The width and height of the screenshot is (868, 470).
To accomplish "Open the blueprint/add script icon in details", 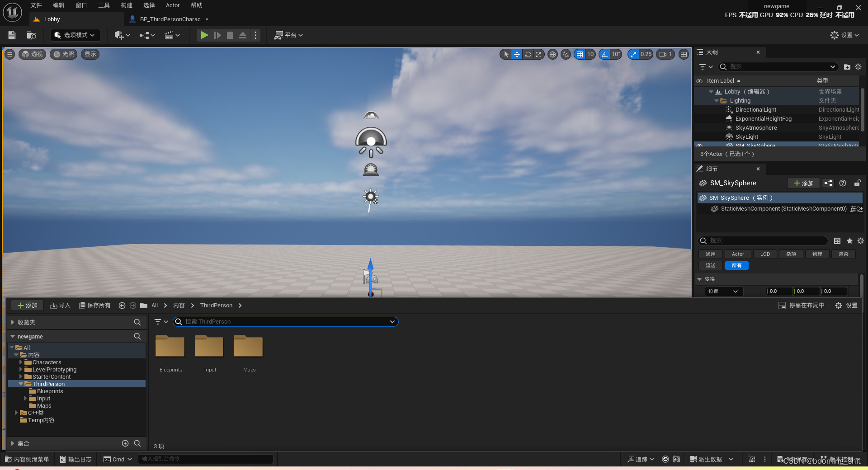I will (828, 183).
